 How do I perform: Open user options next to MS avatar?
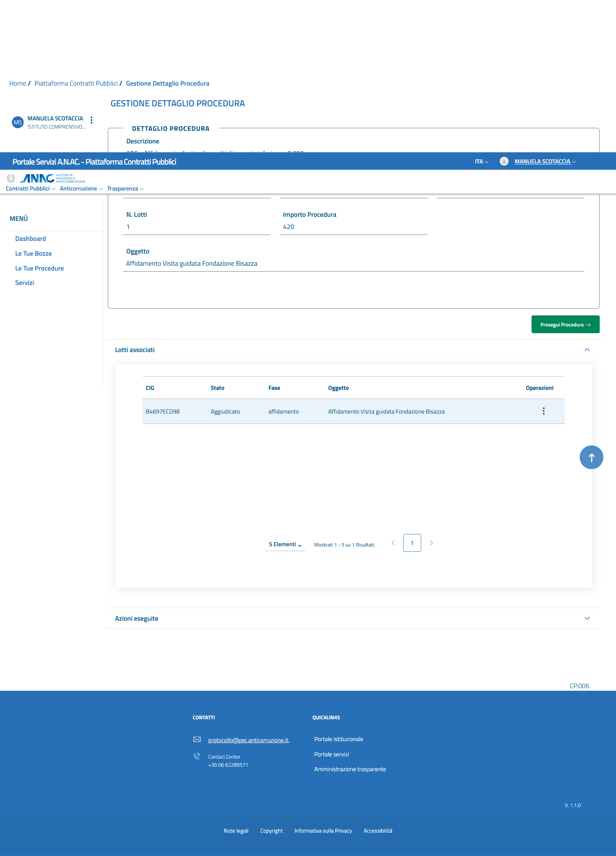coord(91,120)
